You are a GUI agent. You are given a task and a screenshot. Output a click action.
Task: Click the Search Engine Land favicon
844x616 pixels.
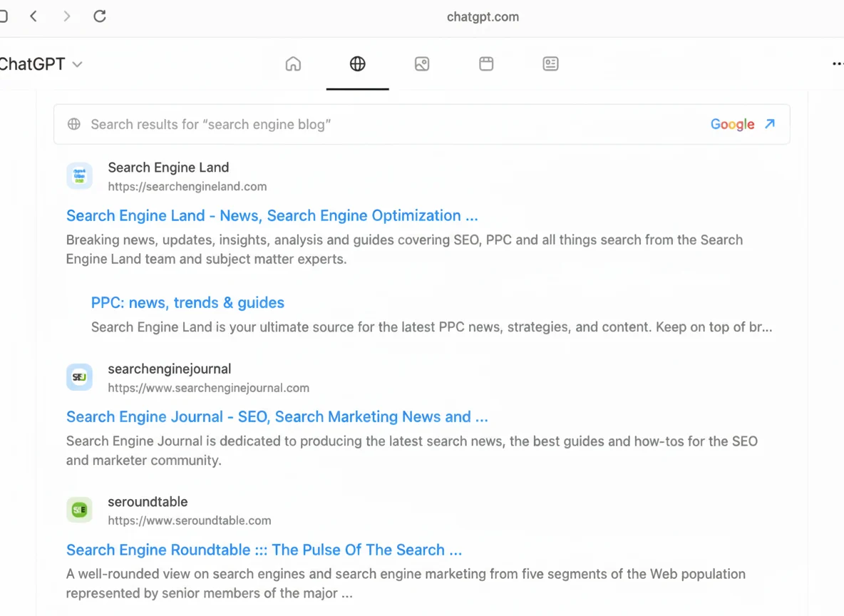pyautogui.click(x=79, y=175)
